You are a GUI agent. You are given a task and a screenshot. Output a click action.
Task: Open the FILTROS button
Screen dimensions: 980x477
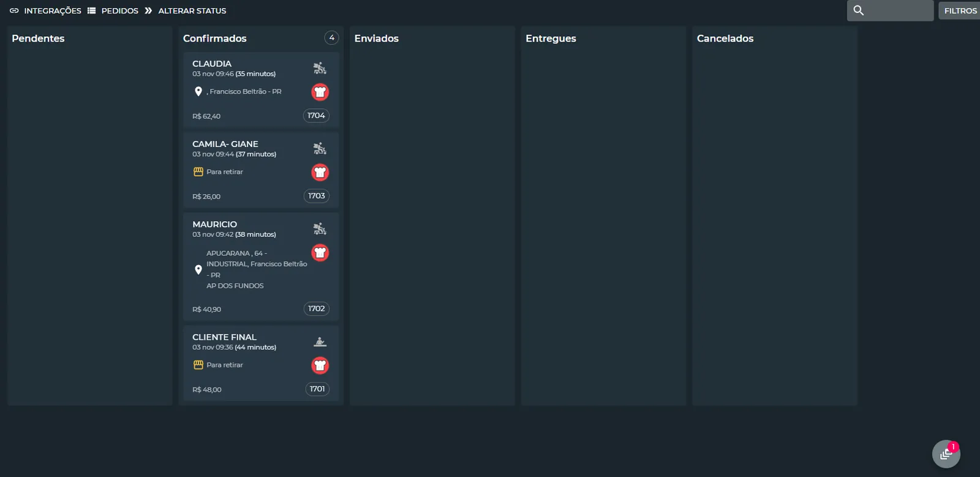point(960,10)
